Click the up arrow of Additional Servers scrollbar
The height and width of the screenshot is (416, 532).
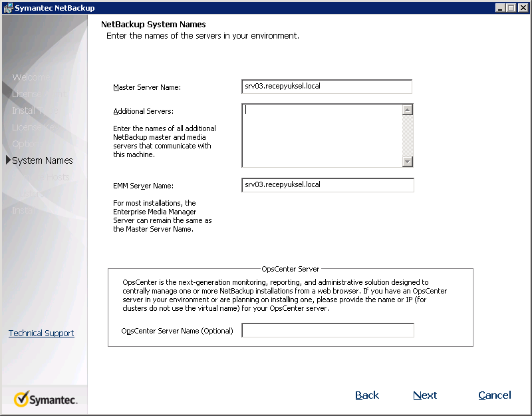coord(408,110)
